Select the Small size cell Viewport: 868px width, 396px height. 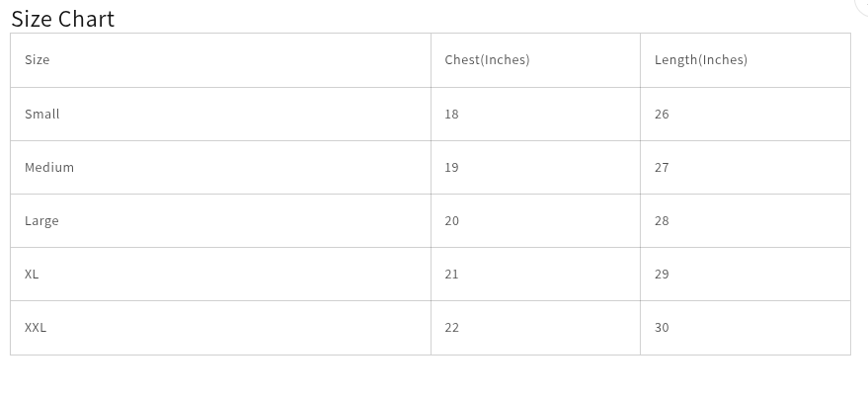220,115
